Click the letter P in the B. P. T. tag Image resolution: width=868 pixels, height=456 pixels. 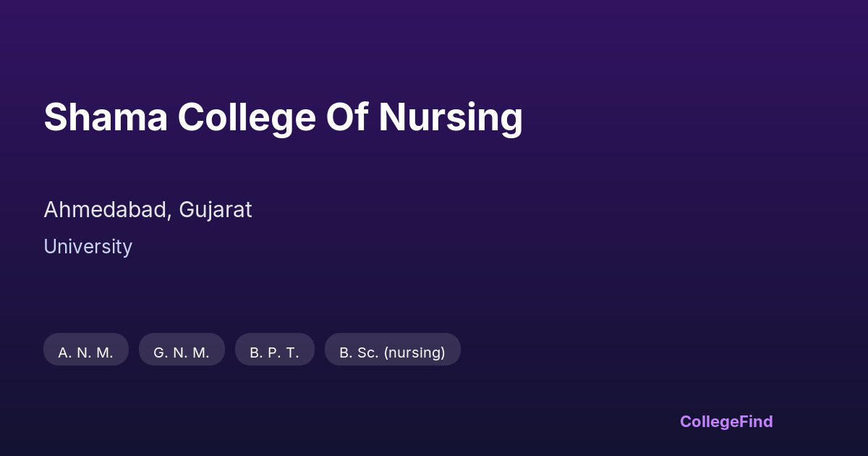tap(273, 352)
